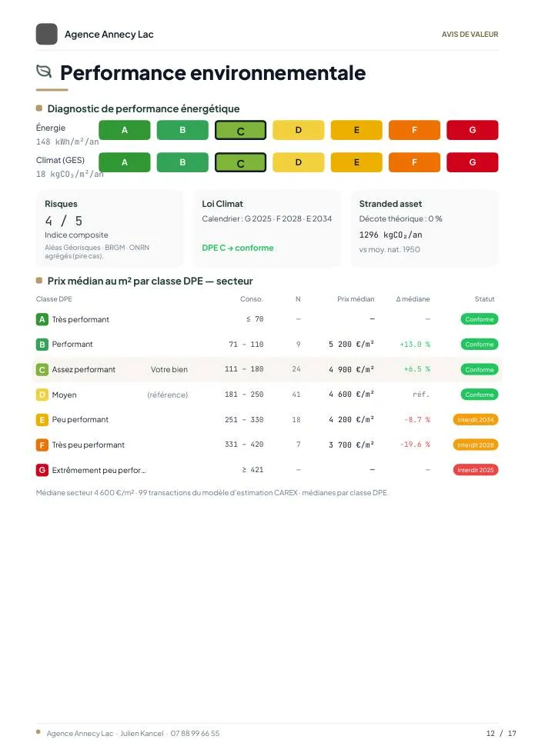The height and width of the screenshot is (756, 535).
Task: Click phone number 07 88 99 66 55
Action: pyautogui.click(x=195, y=734)
